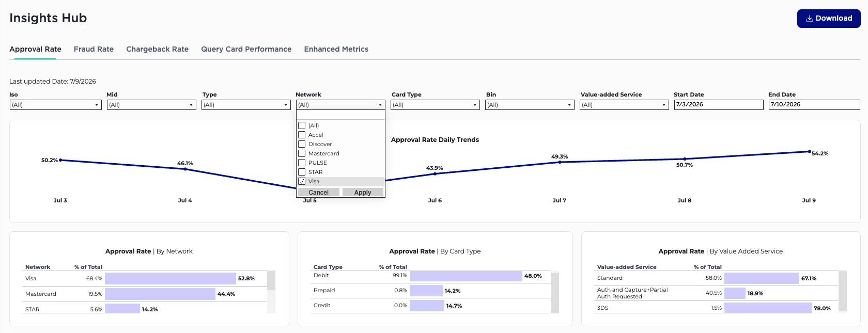Viewport: 868px width, 333px height.
Task: Expand the Card Type dropdown
Action: click(435, 105)
